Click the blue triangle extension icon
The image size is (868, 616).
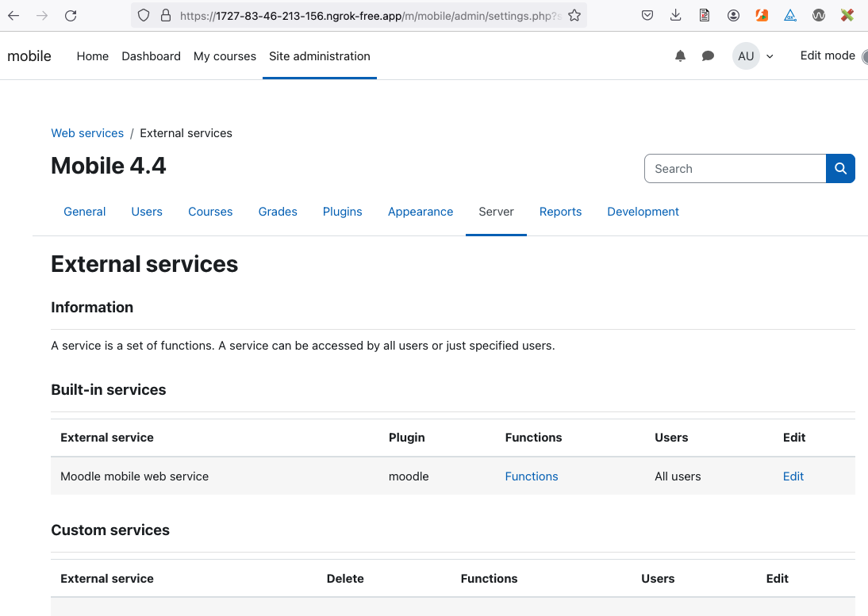[x=790, y=16]
